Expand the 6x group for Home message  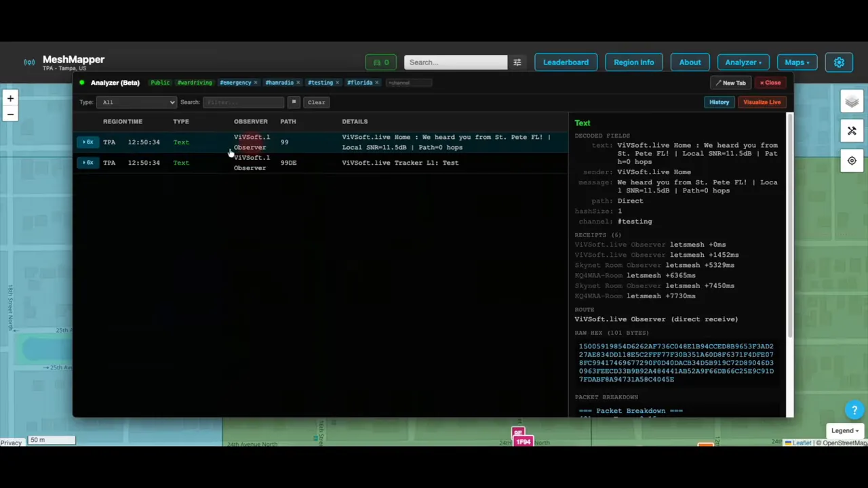tap(87, 142)
